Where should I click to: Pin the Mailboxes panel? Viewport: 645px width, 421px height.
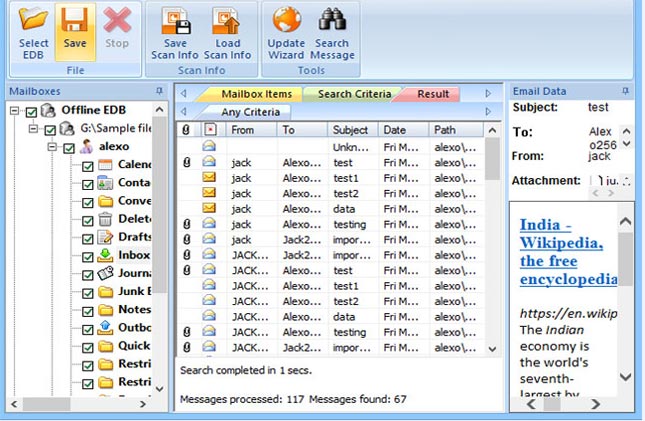[x=159, y=91]
